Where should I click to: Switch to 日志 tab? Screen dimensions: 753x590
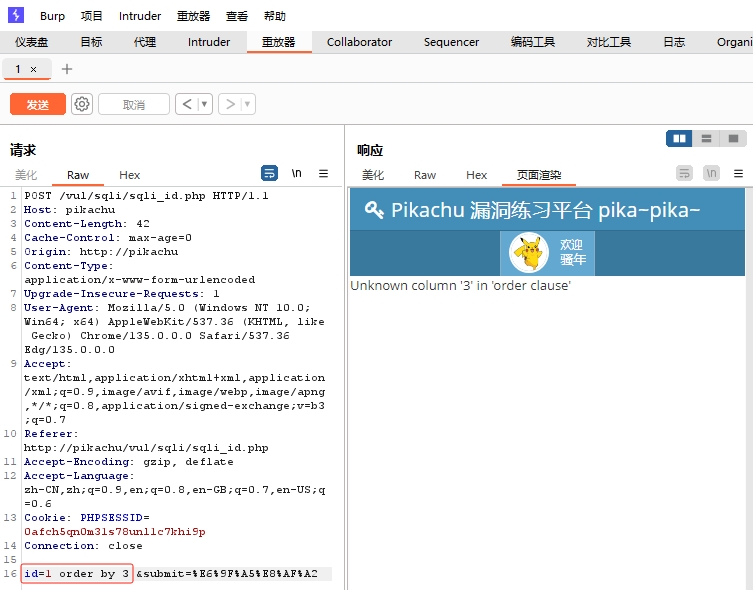point(674,42)
